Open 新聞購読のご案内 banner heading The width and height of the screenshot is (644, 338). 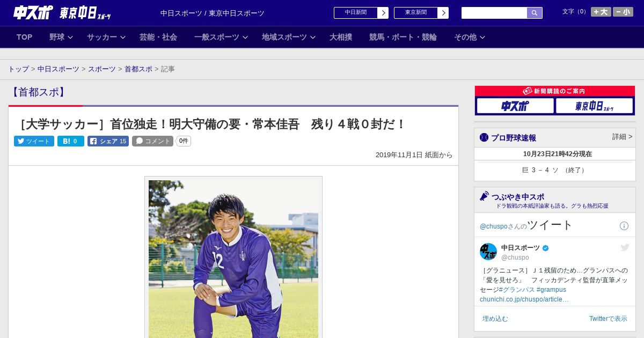555,91
